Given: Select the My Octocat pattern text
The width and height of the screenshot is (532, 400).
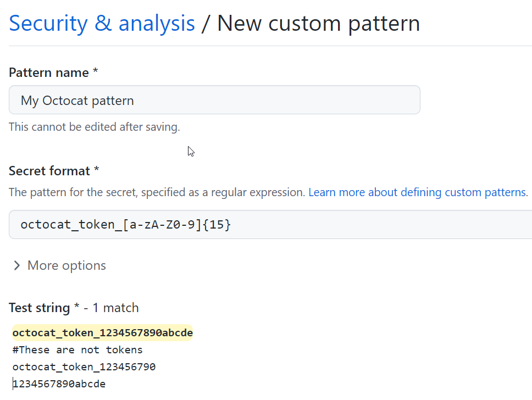Looking at the screenshot, I should pyautogui.click(x=77, y=100).
